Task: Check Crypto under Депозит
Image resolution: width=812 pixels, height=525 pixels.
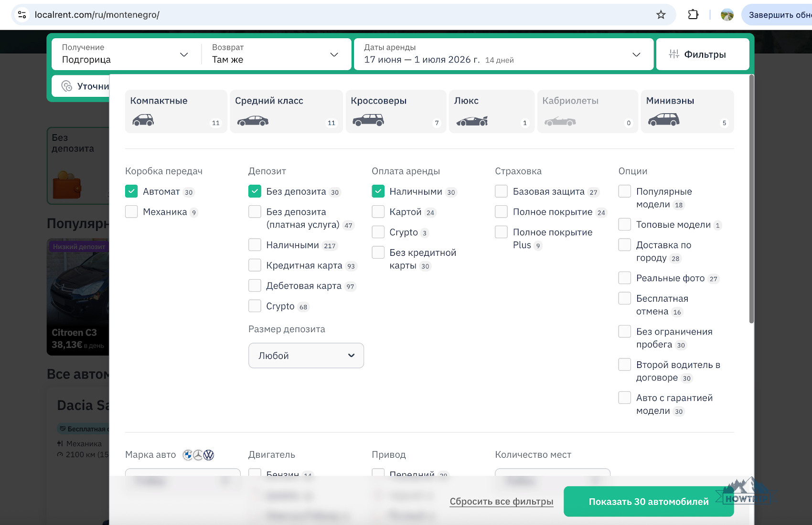Action: coord(255,305)
